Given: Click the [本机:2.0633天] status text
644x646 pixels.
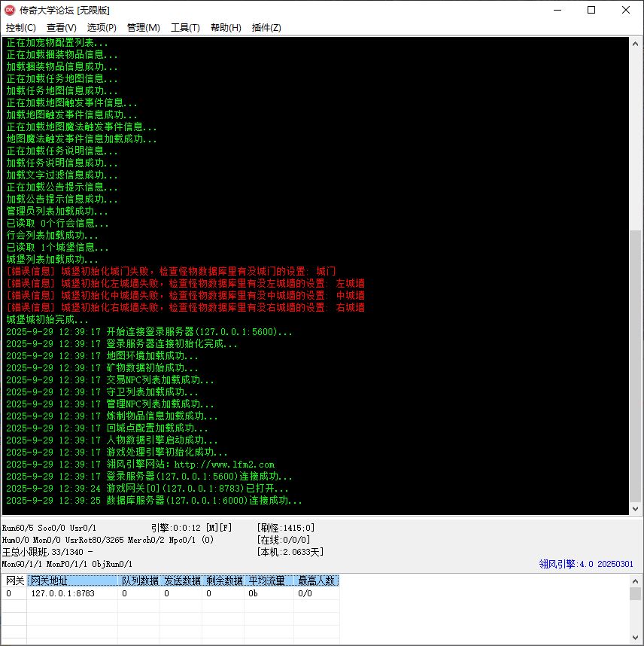Looking at the screenshot, I should 290,552.
